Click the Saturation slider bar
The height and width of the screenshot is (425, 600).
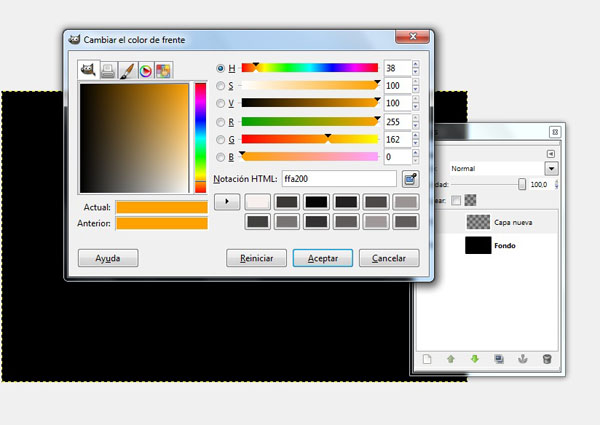pos(310,85)
